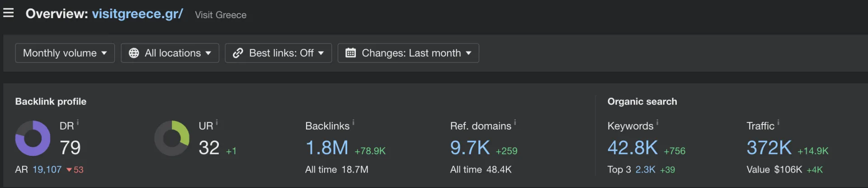Click the globe icon in All locations
Screen dimensions: 868x188
point(134,53)
